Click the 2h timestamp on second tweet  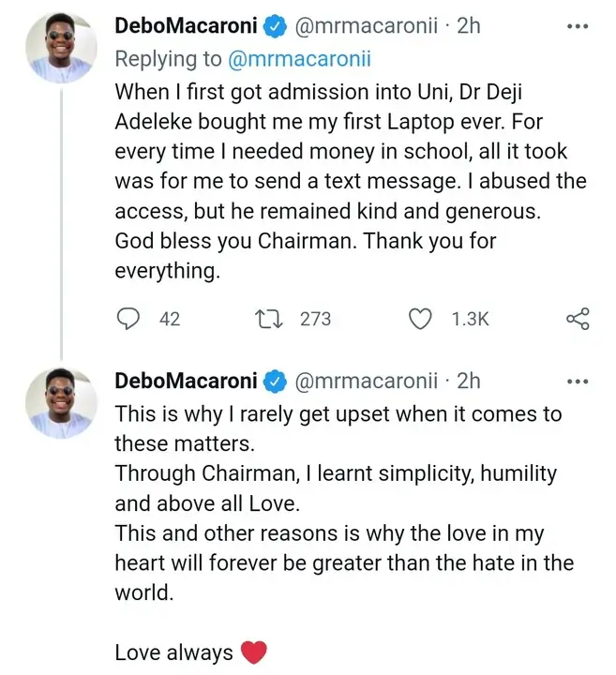[468, 381]
